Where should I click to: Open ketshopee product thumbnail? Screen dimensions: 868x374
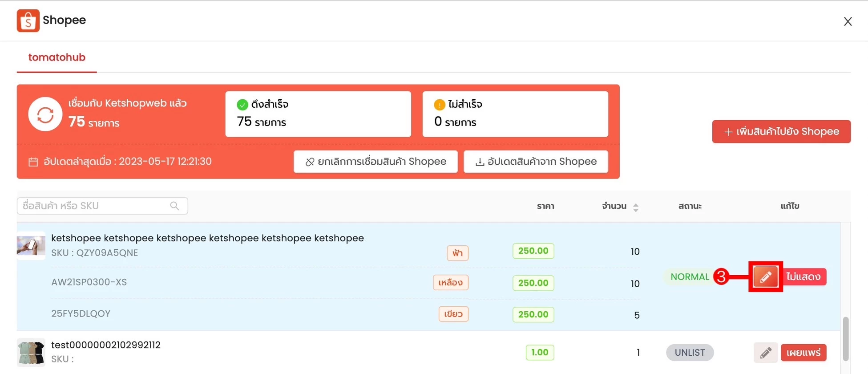pyautogui.click(x=31, y=245)
